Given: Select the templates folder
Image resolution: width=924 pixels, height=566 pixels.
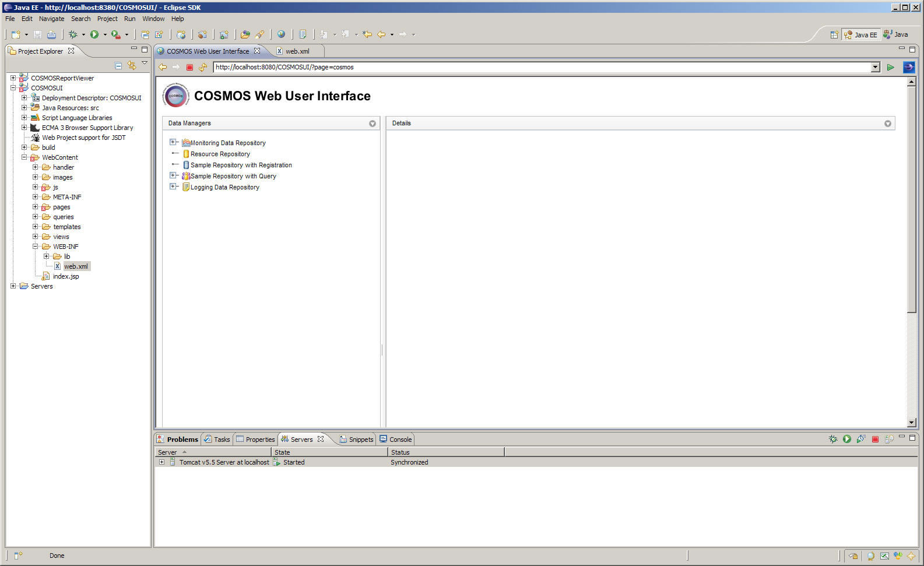Looking at the screenshot, I should (x=67, y=227).
